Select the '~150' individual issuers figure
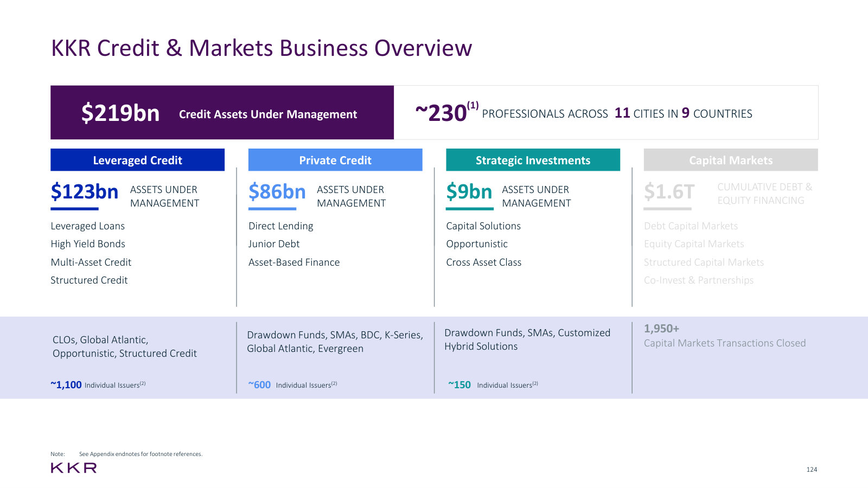868x488 pixels. (x=459, y=385)
